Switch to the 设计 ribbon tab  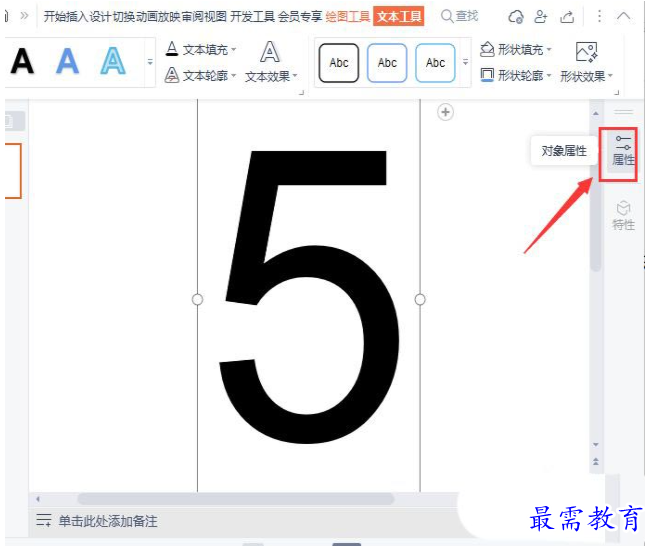(100, 17)
